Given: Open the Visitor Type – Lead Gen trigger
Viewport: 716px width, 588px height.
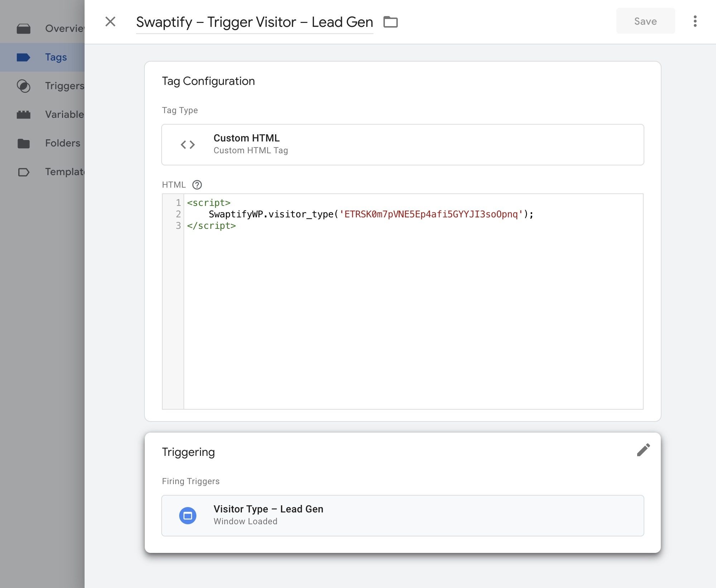Looking at the screenshot, I should (x=402, y=516).
